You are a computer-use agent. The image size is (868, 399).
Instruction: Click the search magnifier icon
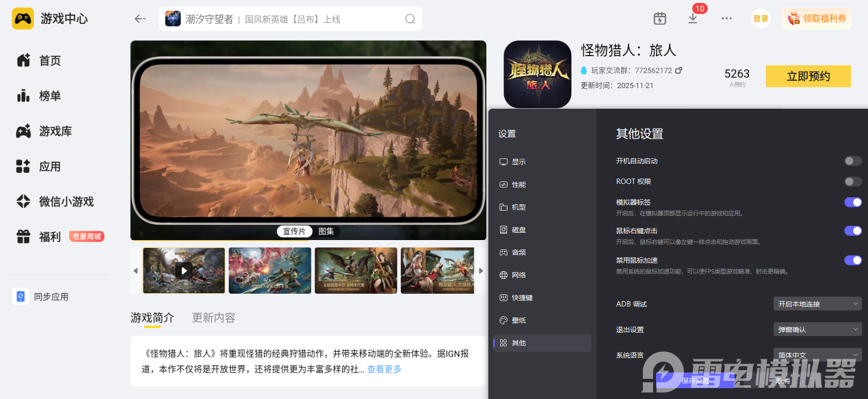tap(410, 19)
